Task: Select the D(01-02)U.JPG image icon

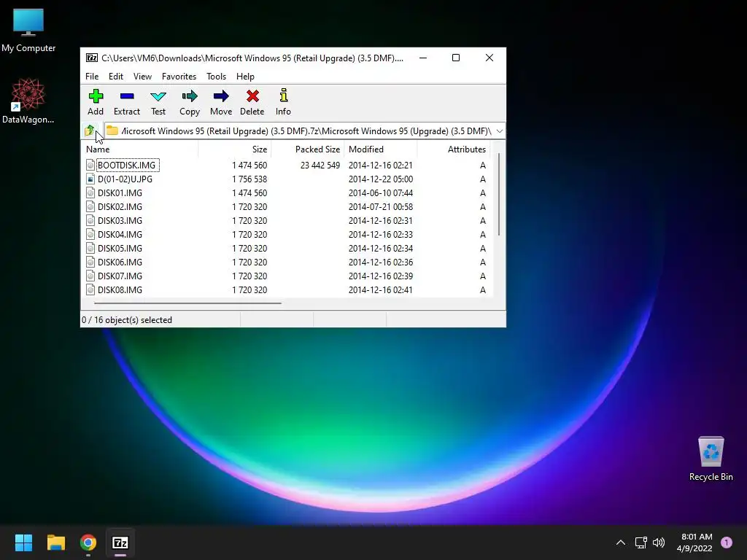Action: (x=90, y=179)
